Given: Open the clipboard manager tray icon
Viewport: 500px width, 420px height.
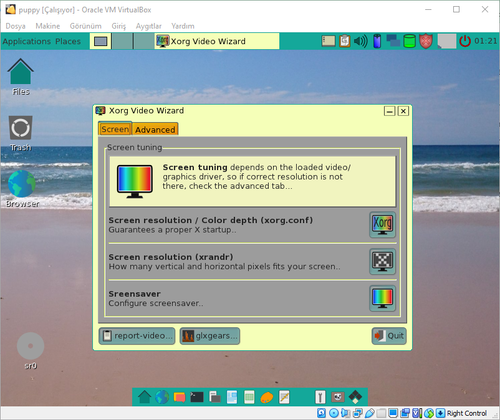Looking at the screenshot, I should [345, 41].
